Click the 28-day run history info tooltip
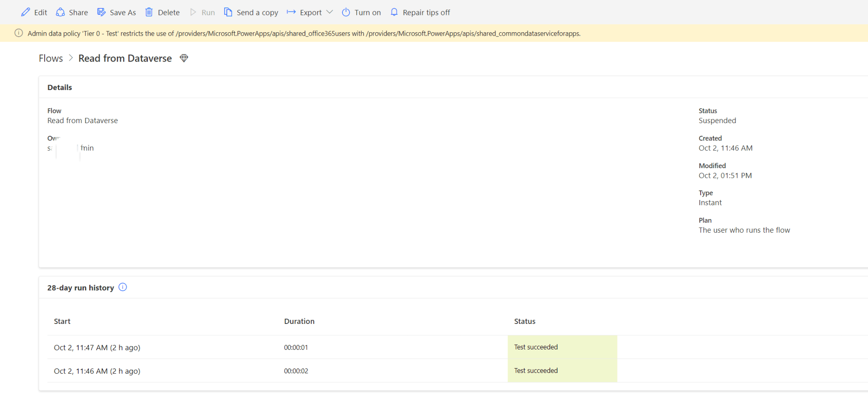 tap(122, 287)
